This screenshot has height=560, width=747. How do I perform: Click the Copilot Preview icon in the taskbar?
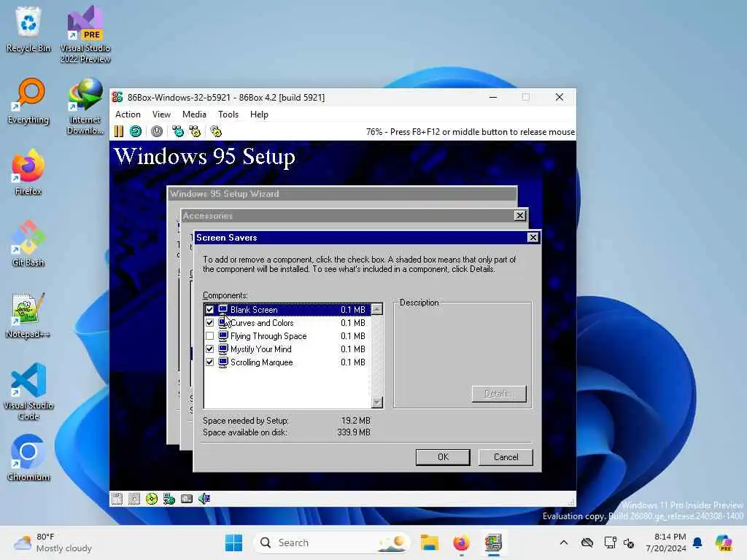pyautogui.click(x=724, y=542)
